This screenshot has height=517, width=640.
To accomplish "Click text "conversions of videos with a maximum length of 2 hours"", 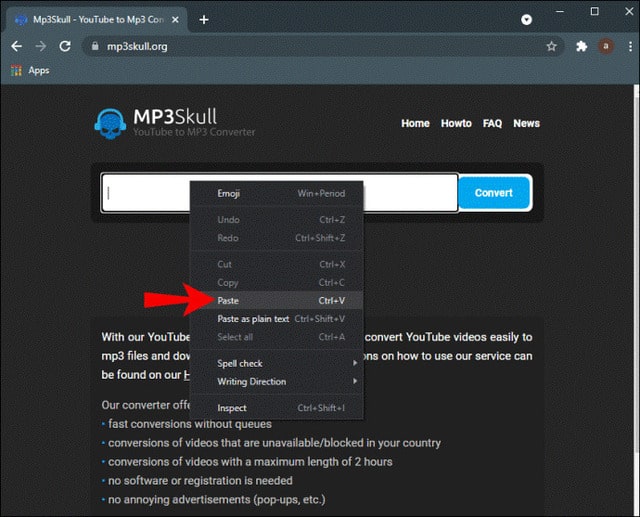I will [250, 462].
